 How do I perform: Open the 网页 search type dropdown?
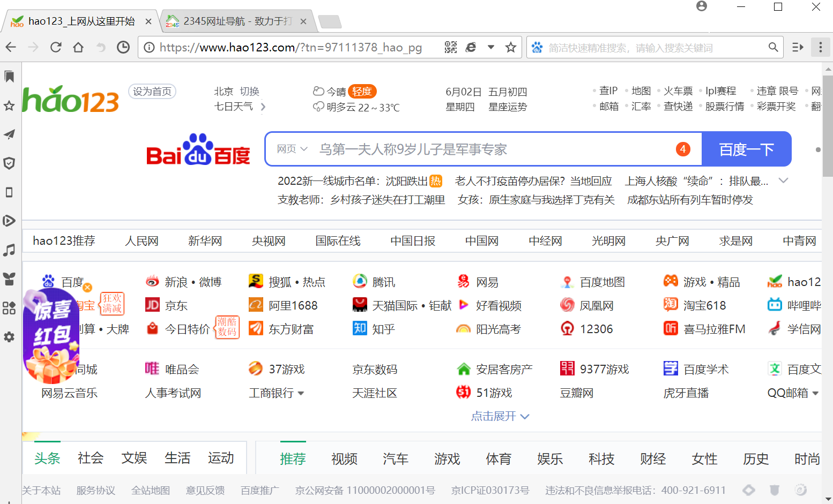[x=291, y=149]
